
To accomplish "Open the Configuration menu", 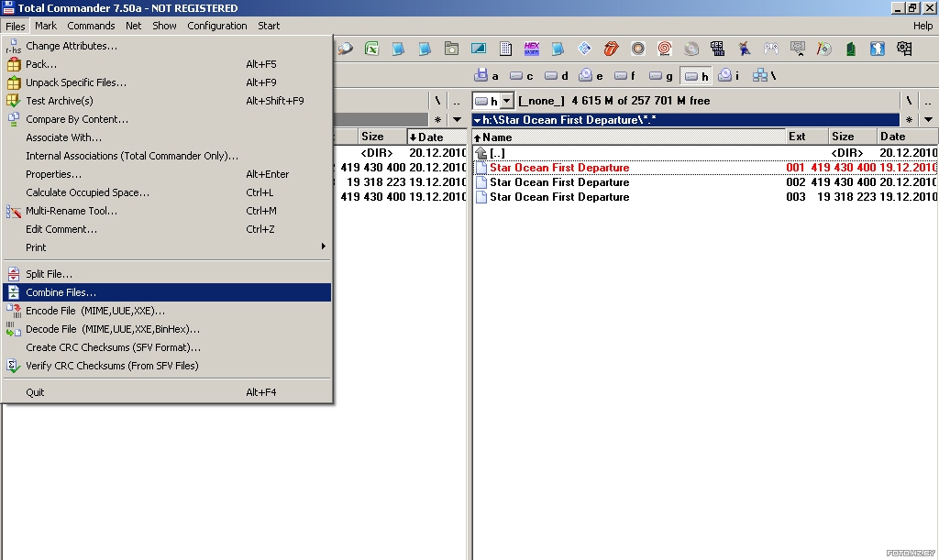I will coord(216,26).
